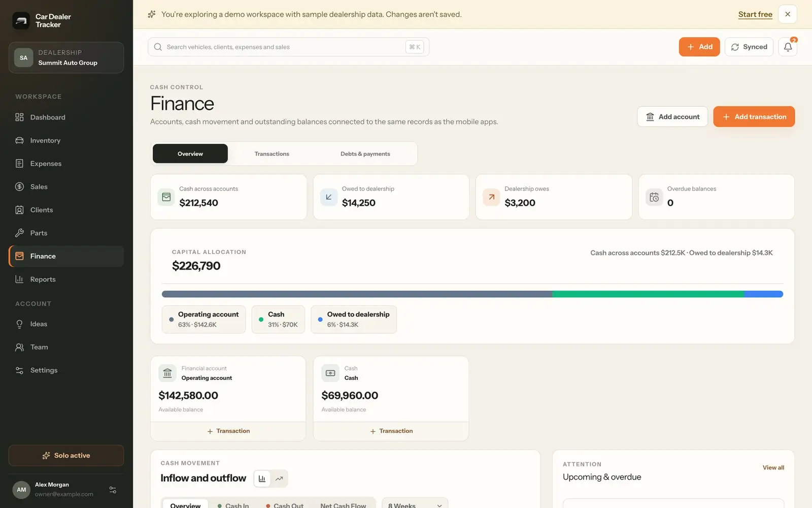Viewport: 812px width, 508px height.
Task: Open the Dashboard page from the sidebar
Action: click(66, 117)
